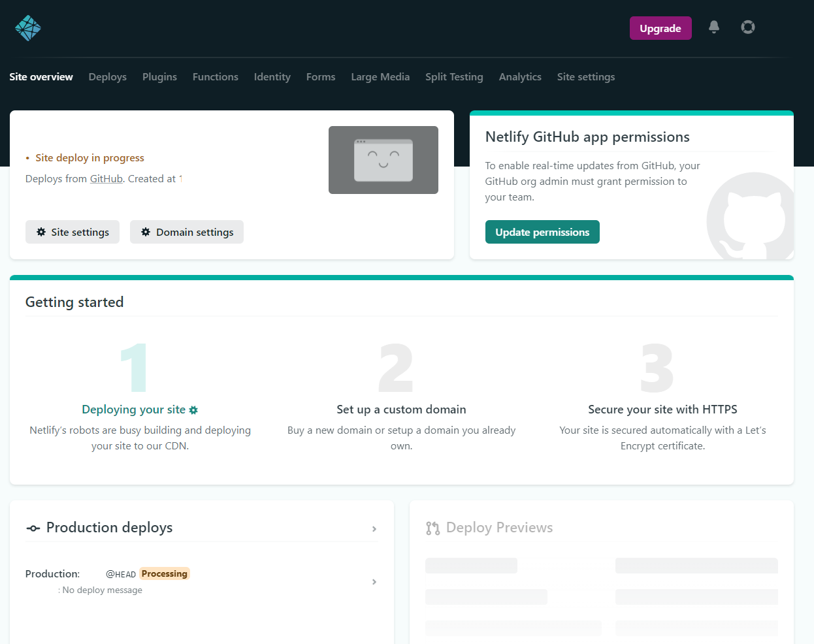Open the notifications bell icon
Image resolution: width=814 pixels, height=644 pixels.
tap(714, 27)
